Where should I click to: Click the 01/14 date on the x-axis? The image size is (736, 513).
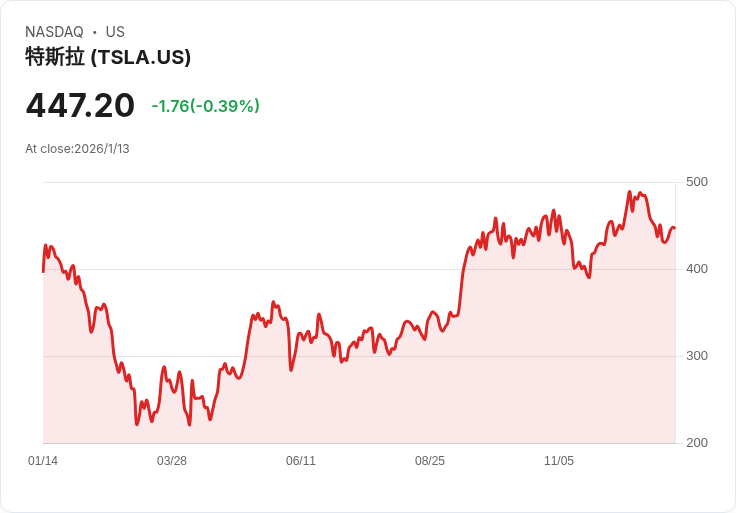coord(43,461)
